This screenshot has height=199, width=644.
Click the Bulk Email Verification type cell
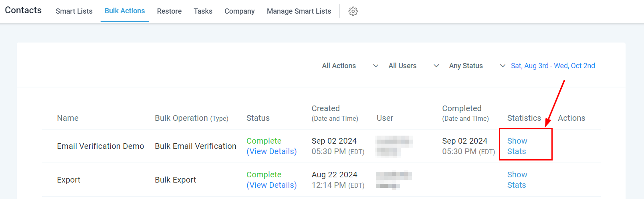pos(196,146)
